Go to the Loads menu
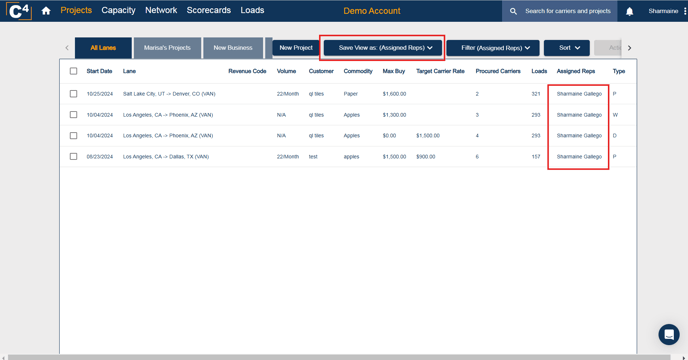Image resolution: width=688 pixels, height=360 pixels. click(x=252, y=10)
